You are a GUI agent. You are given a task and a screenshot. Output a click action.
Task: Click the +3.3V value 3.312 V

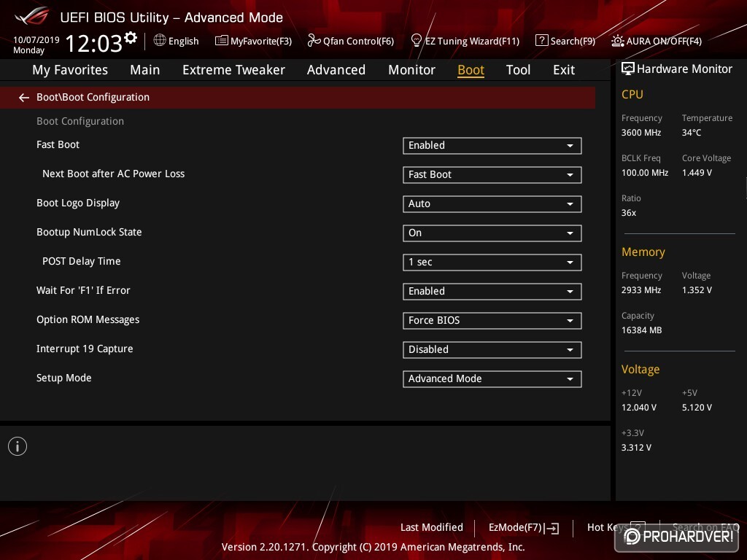(x=636, y=447)
